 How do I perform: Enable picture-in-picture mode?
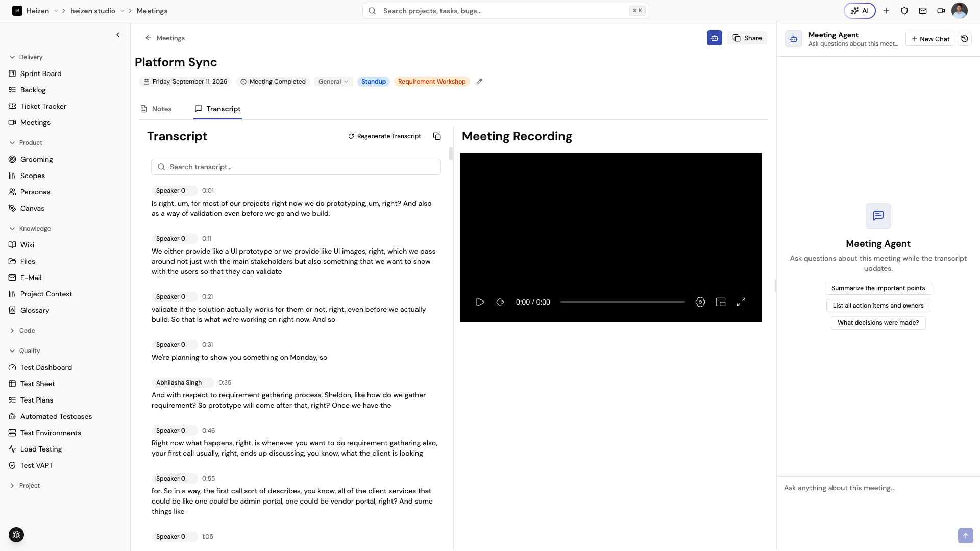(x=721, y=302)
